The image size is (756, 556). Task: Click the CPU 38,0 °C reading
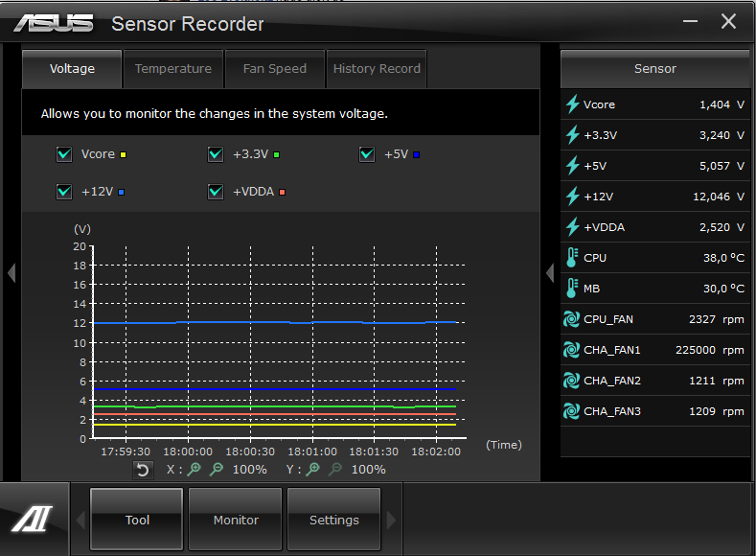coord(723,258)
